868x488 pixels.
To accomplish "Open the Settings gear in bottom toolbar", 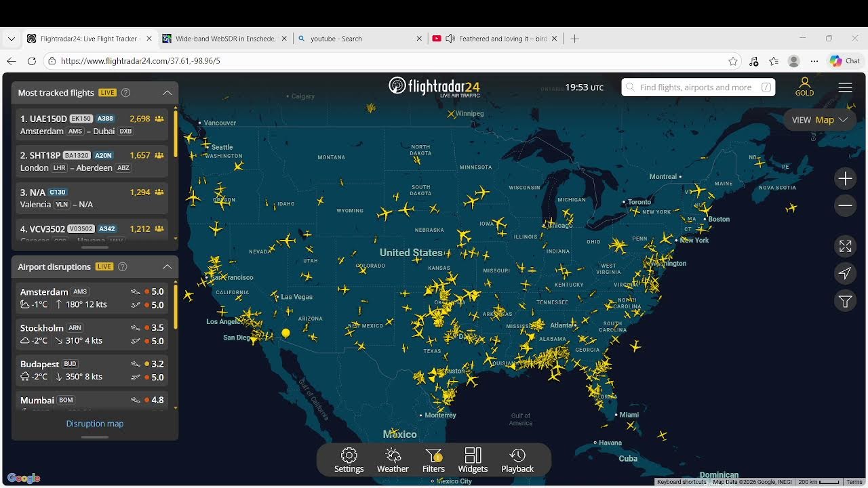I will (x=349, y=460).
